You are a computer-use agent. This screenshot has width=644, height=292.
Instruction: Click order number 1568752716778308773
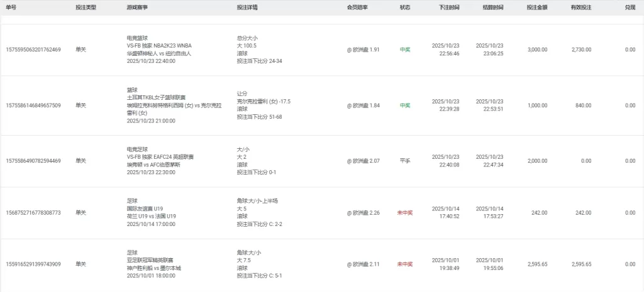coord(33,213)
